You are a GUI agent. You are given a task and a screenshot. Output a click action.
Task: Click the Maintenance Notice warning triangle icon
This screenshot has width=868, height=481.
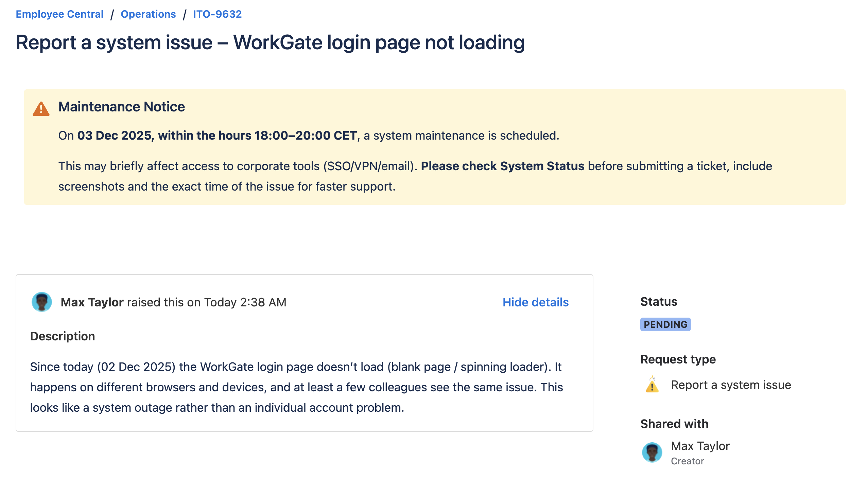click(41, 109)
